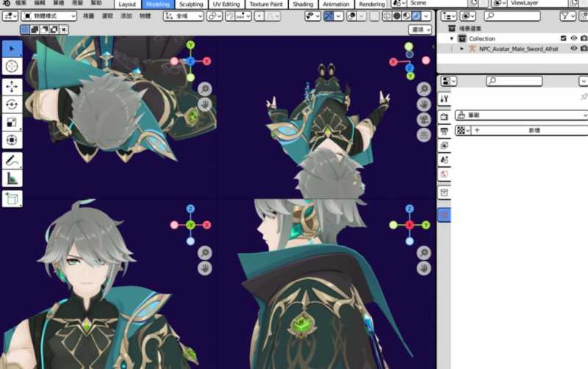Open the Output properties tab
Image resolution: width=588 pixels, height=369 pixels.
coord(445,132)
